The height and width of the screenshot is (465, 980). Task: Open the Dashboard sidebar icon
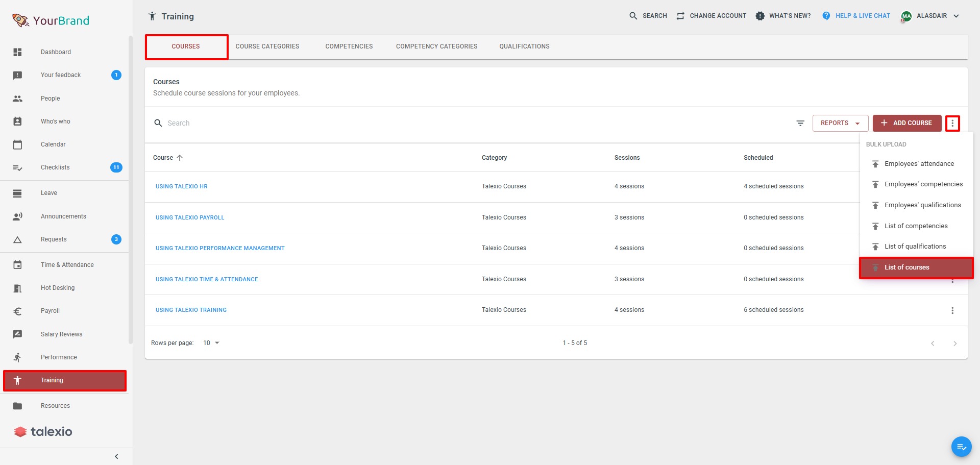point(17,52)
